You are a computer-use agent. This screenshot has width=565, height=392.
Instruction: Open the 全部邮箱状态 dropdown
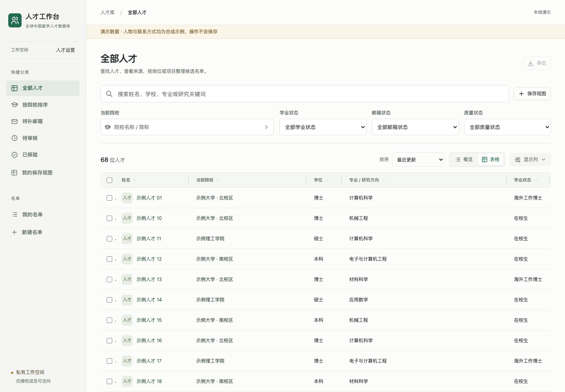415,127
